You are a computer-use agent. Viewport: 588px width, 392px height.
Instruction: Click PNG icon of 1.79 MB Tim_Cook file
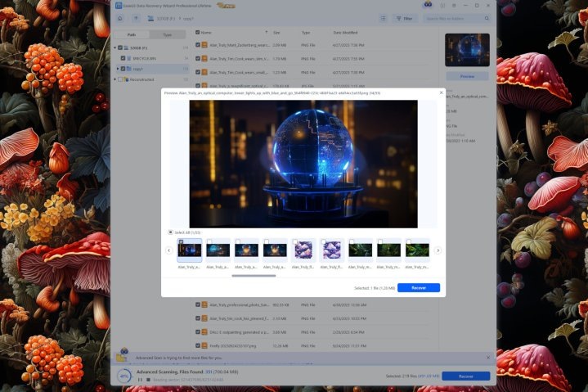[x=204, y=59]
